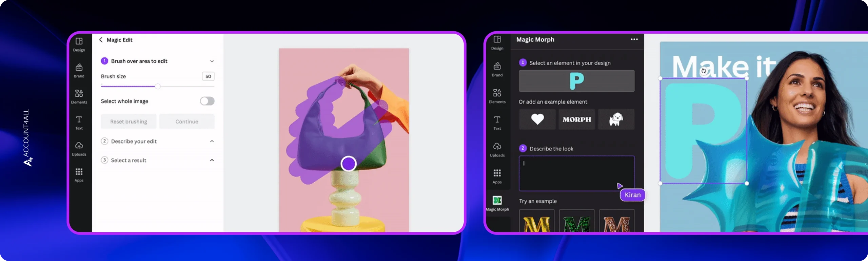
Task: Click three-dot menu in Magic Morph panel
Action: (634, 39)
